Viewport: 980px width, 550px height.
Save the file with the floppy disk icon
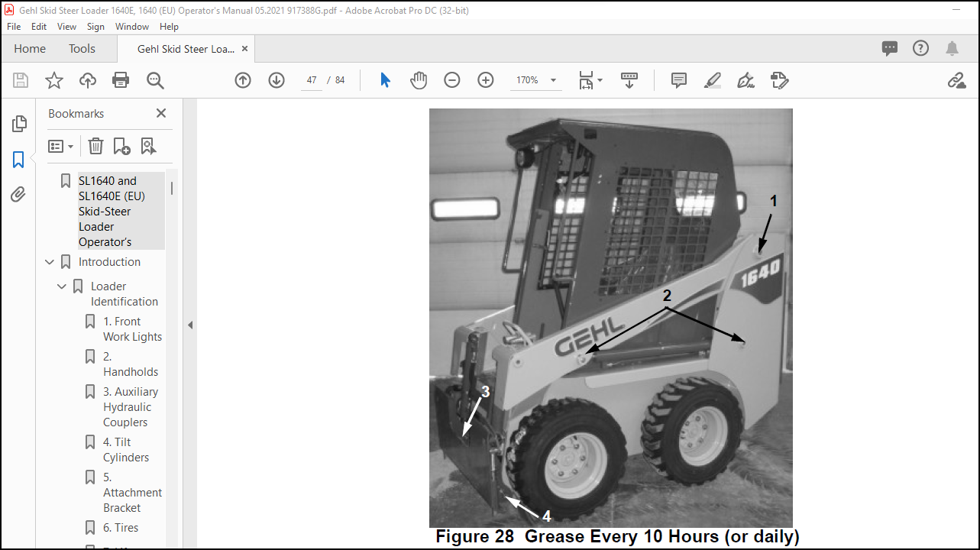pyautogui.click(x=21, y=80)
